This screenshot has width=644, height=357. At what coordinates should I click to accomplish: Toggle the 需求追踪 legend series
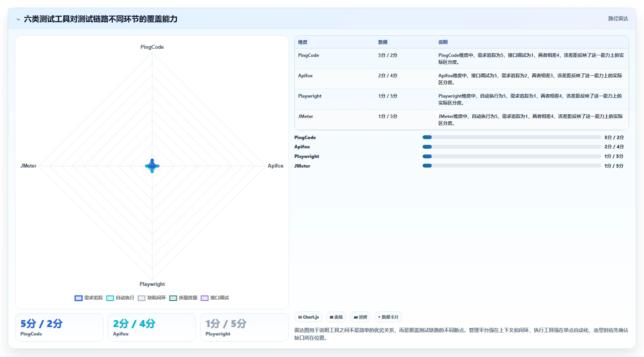pyautogui.click(x=89, y=298)
